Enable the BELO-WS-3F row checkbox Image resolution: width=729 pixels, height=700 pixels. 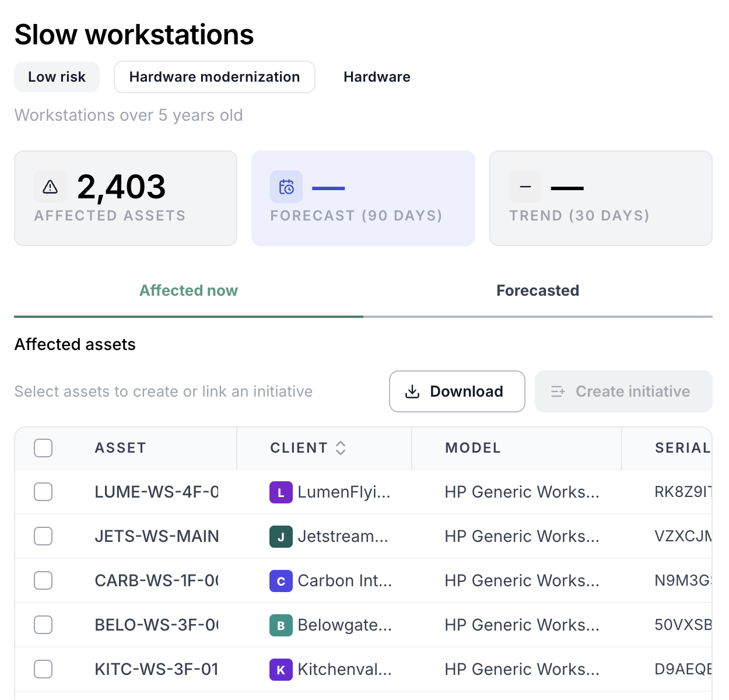coord(43,625)
